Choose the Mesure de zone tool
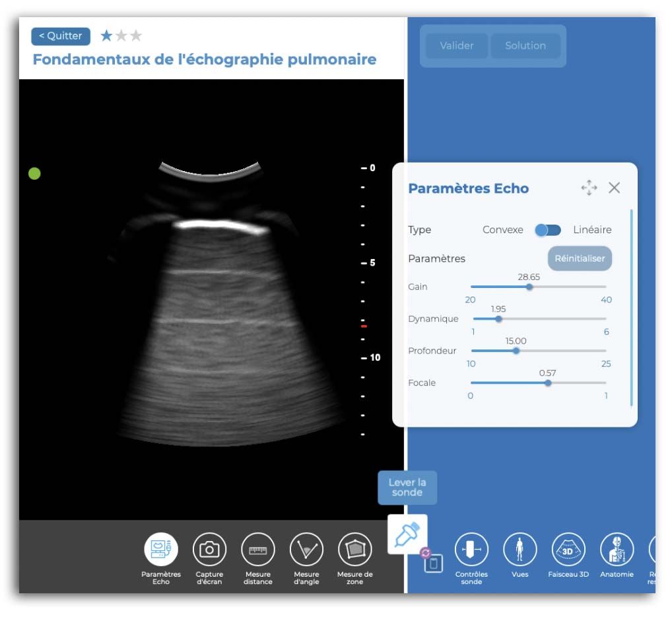This screenshot has height=619, width=672. [354, 550]
